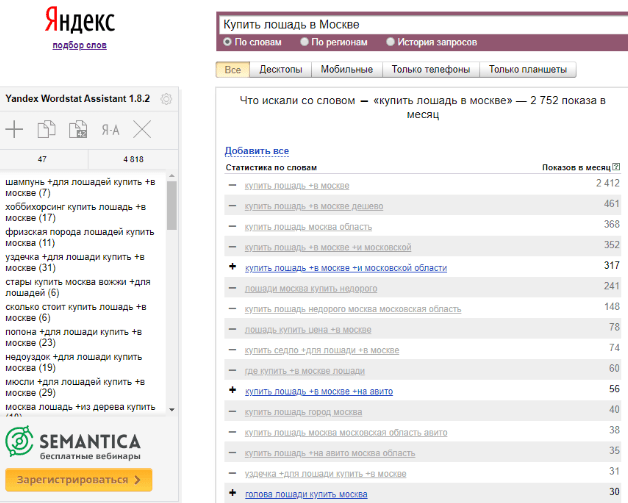Open the 'купить лошадь москва область' link
Image resolution: width=628 pixels, height=503 pixels.
pyautogui.click(x=308, y=227)
